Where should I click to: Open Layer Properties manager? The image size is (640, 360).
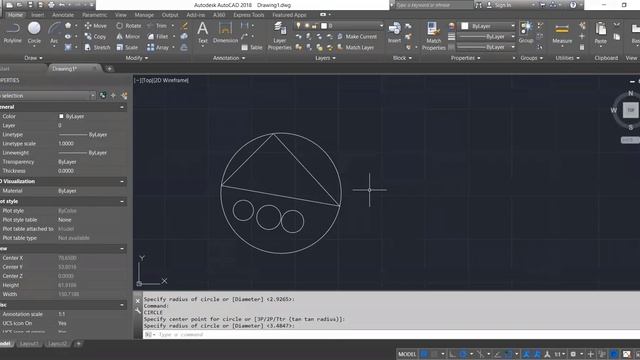pyautogui.click(x=280, y=36)
